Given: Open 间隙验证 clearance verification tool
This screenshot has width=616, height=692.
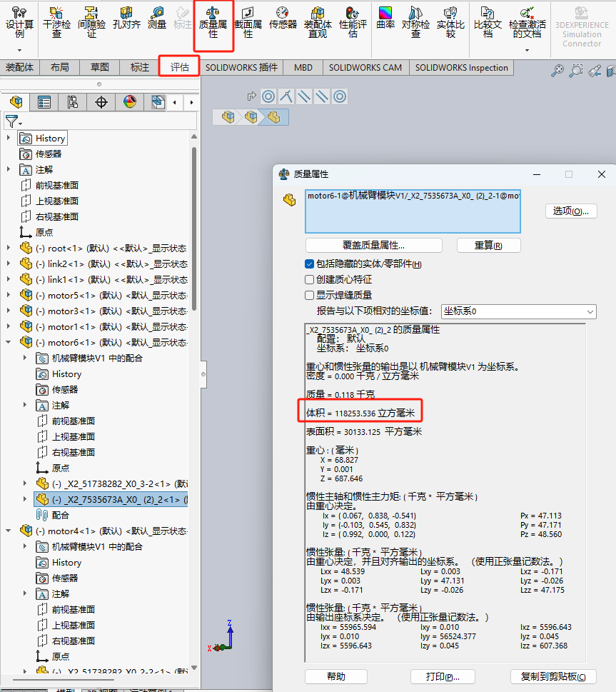Looking at the screenshot, I should pos(91,23).
